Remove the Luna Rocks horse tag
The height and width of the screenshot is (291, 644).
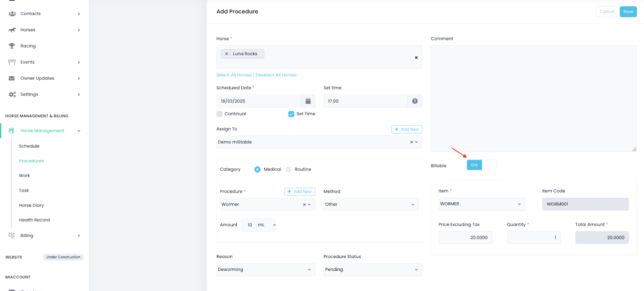227,54
